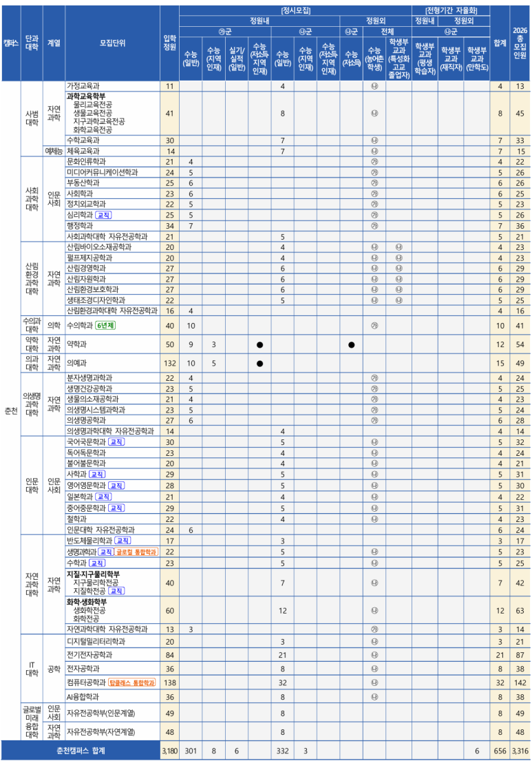Select the 모집단위 column header
532x761 pixels.
112,43
